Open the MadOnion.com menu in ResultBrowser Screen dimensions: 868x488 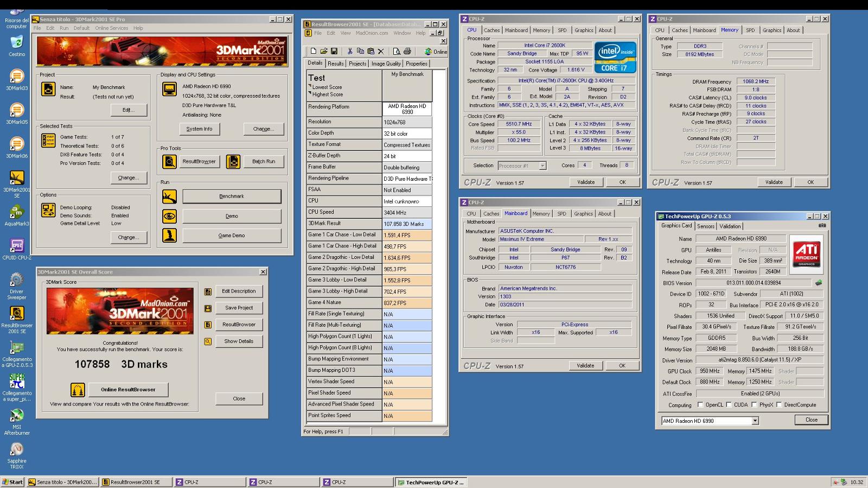372,33
